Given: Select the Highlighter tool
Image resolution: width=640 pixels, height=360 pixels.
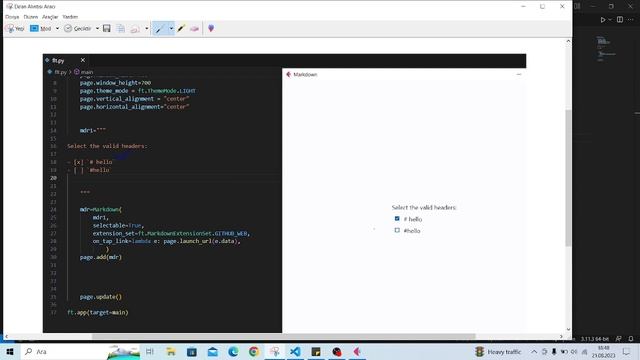Looking at the screenshot, I should [182, 29].
